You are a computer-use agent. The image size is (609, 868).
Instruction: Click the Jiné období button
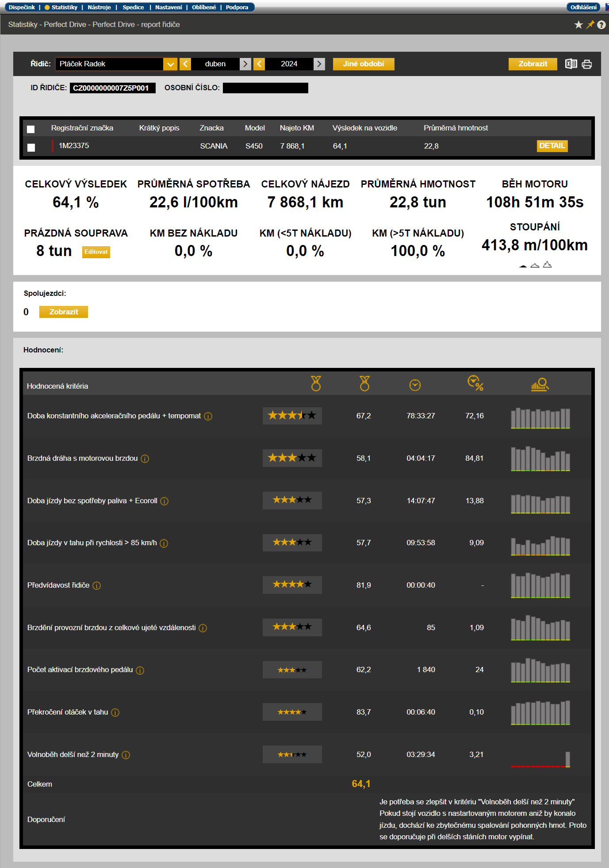coord(363,64)
